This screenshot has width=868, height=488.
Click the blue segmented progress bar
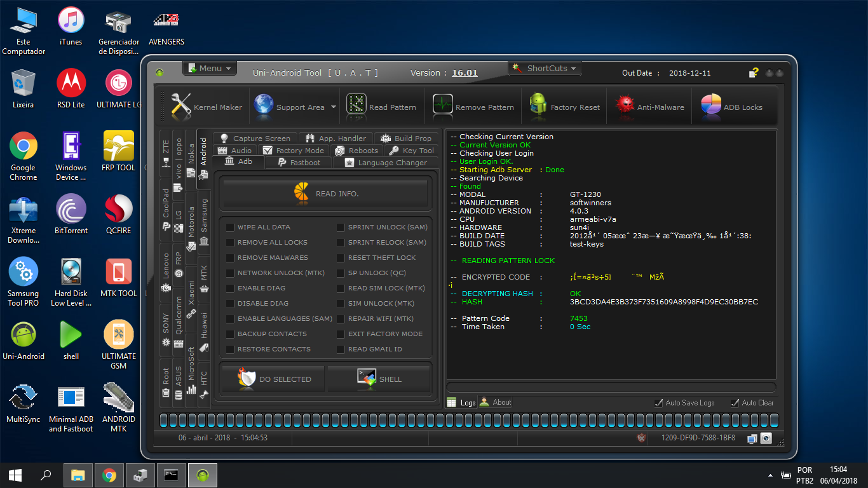[468, 419]
